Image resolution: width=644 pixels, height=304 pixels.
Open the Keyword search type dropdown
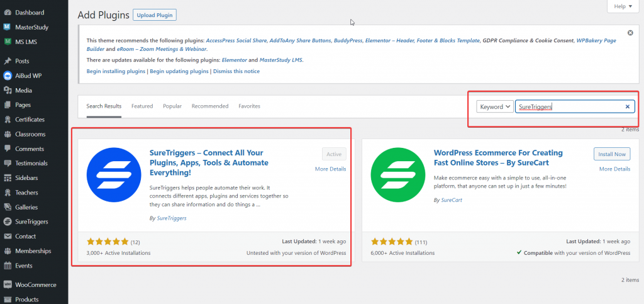(x=495, y=106)
